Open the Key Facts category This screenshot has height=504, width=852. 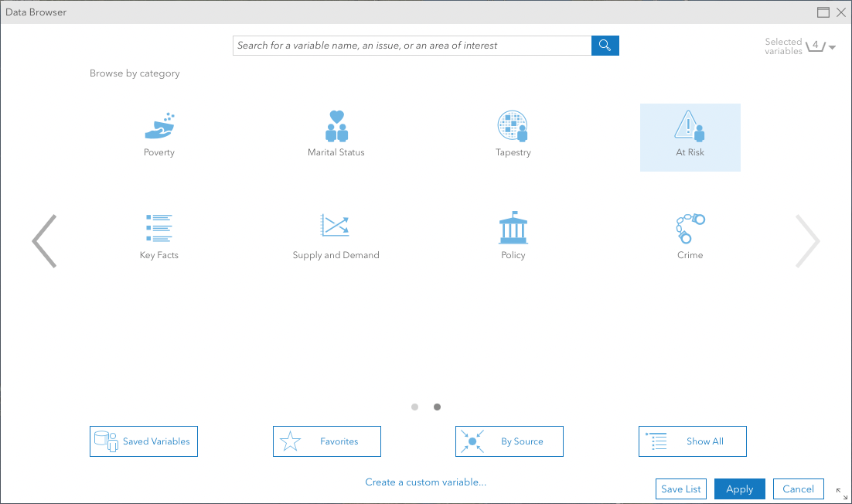[158, 237]
